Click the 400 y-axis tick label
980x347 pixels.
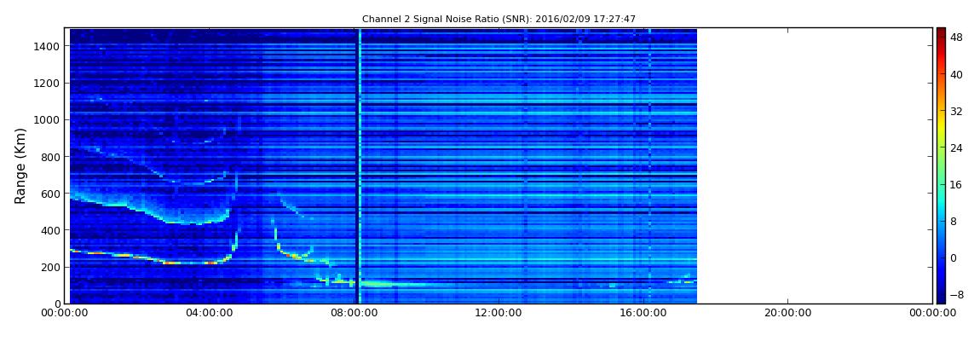[50, 231]
